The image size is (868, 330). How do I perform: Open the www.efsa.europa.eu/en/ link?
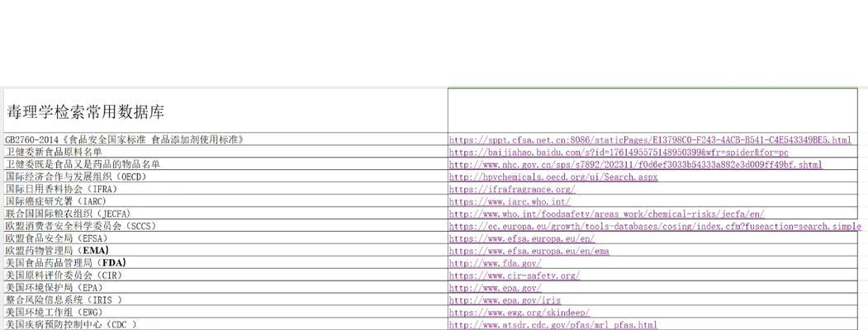tap(522, 238)
